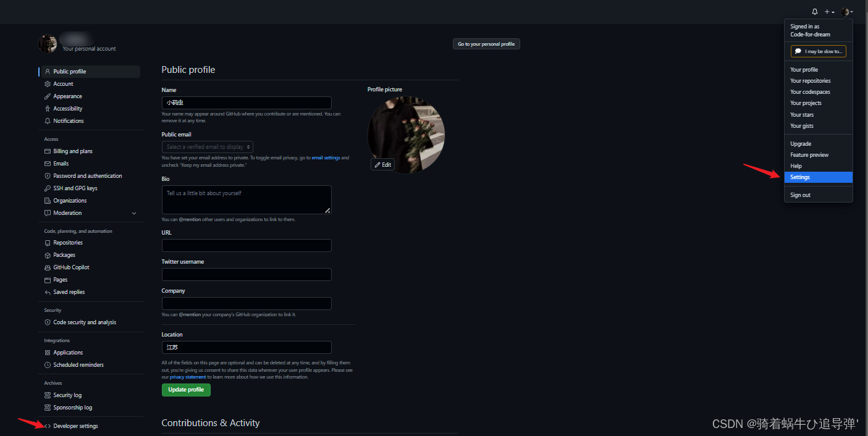Select Public profile in sidebar

(90, 72)
